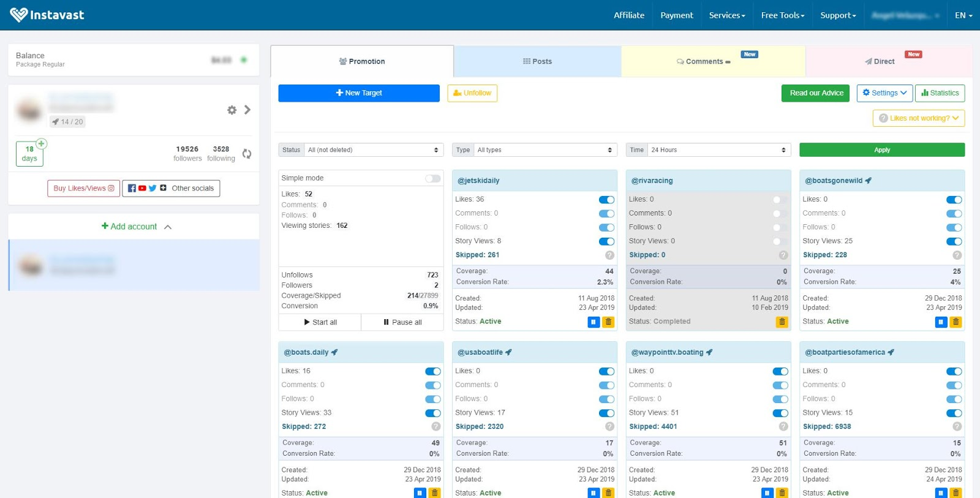Click the refresh followers icon
The image size is (980, 498).
[247, 154]
